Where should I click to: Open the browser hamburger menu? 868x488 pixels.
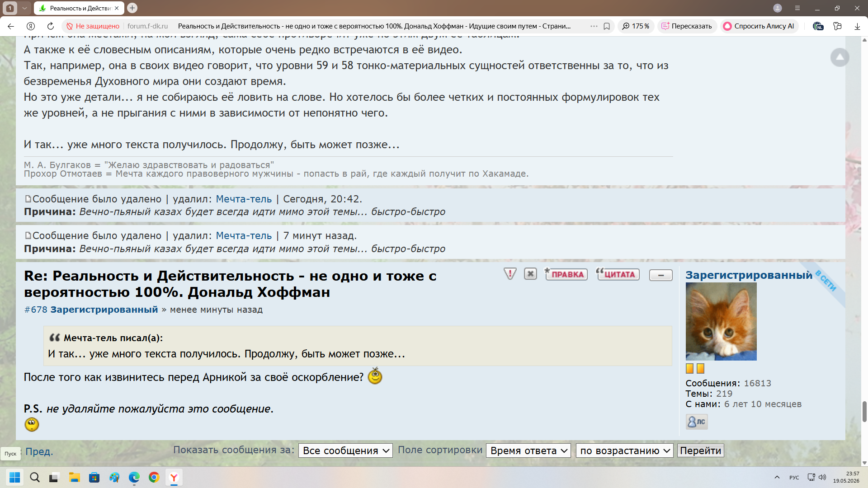[797, 8]
